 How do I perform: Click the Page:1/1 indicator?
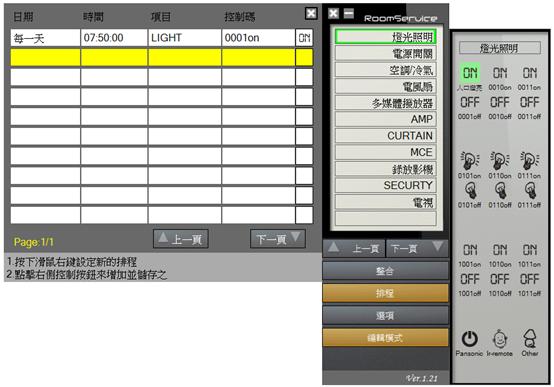point(34,242)
